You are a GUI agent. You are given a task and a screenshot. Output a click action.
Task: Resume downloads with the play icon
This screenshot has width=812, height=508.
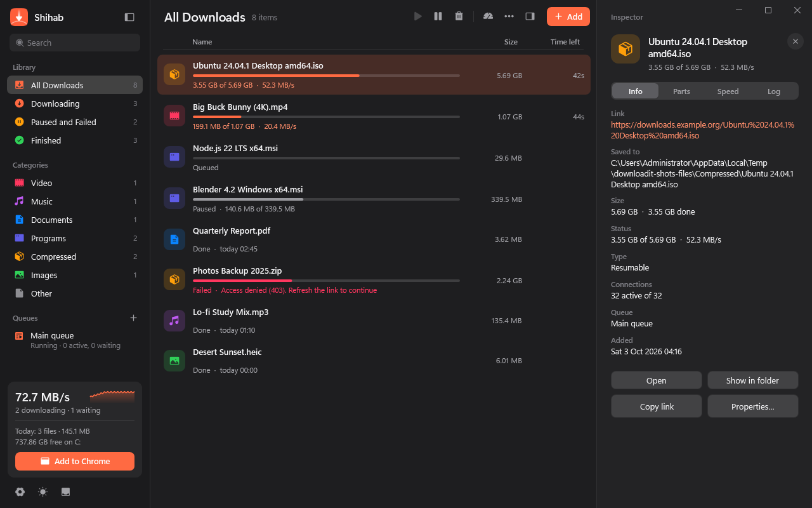point(417,17)
